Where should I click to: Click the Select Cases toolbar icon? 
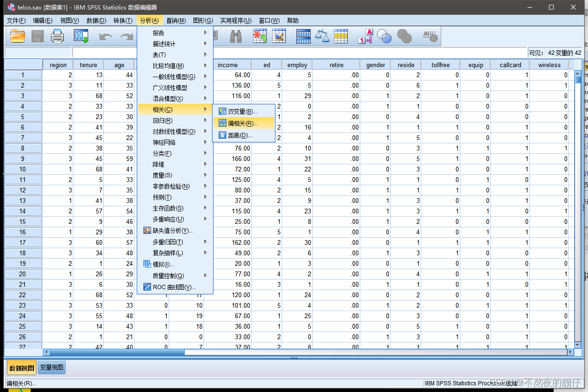click(x=341, y=36)
